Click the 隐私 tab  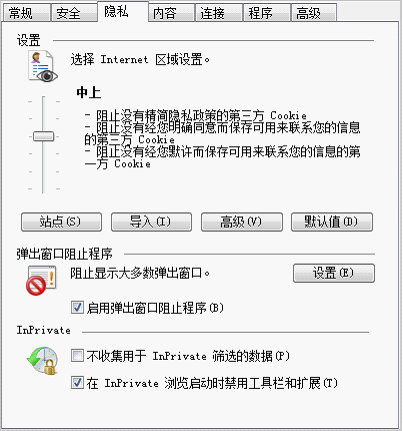pyautogui.click(x=123, y=11)
